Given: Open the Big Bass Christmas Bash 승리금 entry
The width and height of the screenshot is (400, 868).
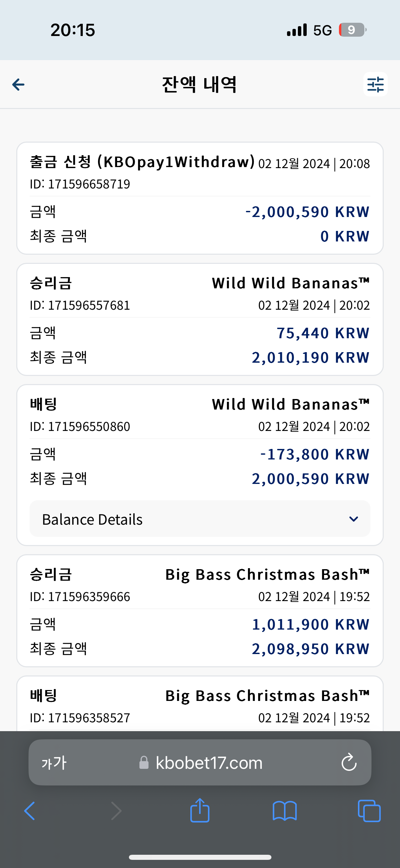Looking at the screenshot, I should [200, 611].
